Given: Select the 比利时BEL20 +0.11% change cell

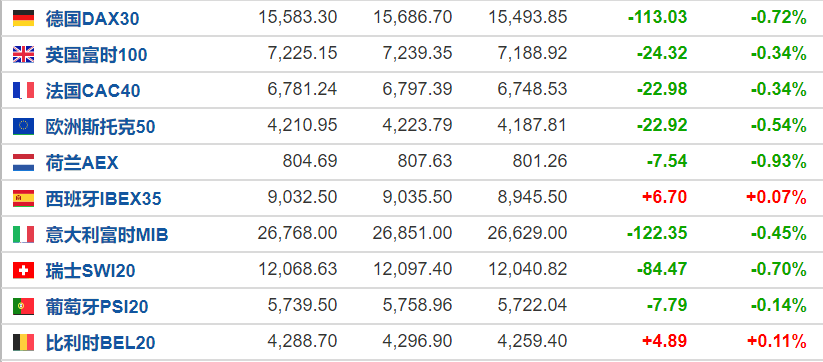Looking at the screenshot, I should [776, 342].
